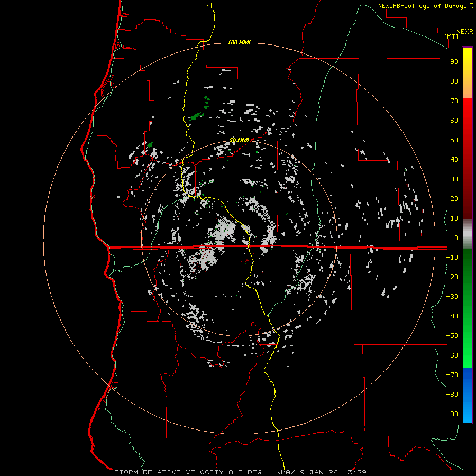Click the 60 value on the velocity scale
This screenshot has width=476, height=476.
tap(454, 120)
